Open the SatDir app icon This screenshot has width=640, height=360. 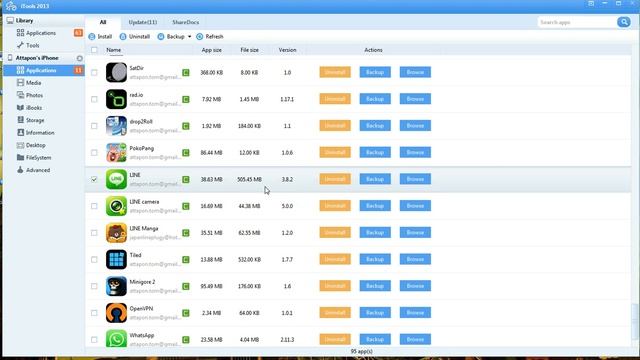point(116,73)
